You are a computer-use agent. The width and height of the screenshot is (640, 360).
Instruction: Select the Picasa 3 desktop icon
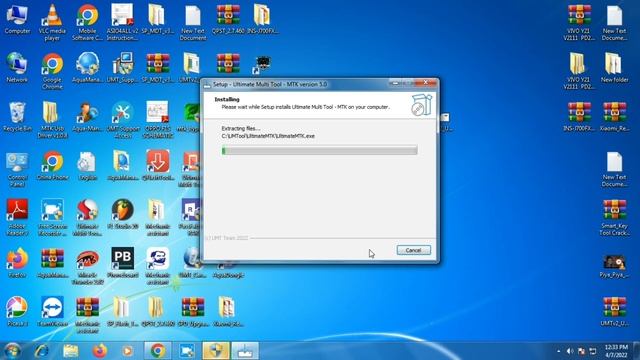[x=17, y=311]
